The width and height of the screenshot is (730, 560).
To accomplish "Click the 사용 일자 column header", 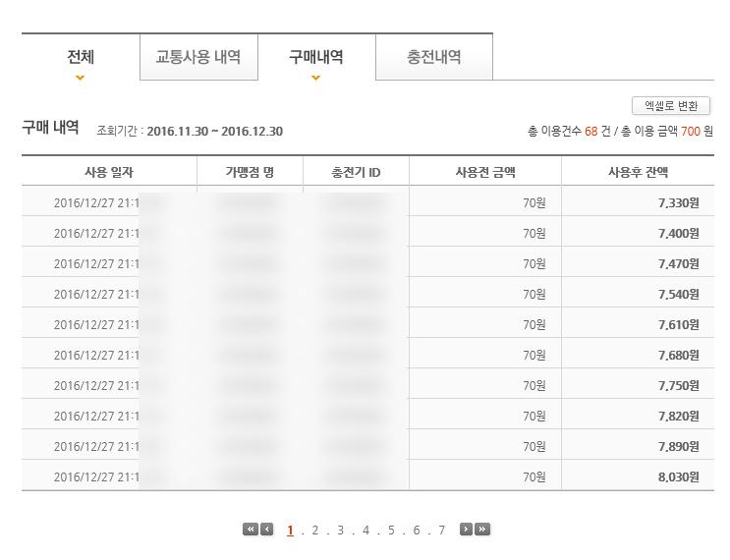I will [109, 172].
